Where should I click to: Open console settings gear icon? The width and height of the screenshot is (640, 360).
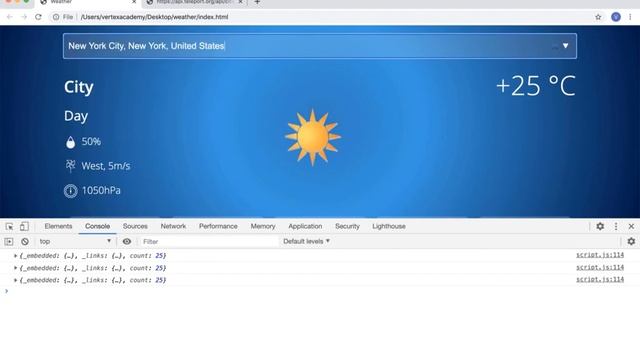pos(631,242)
